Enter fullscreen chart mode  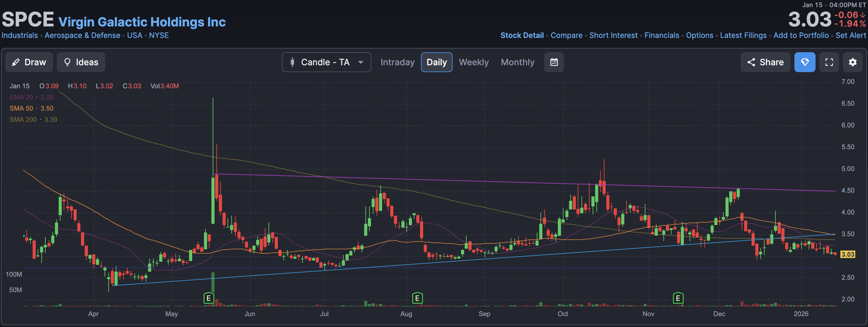click(829, 62)
